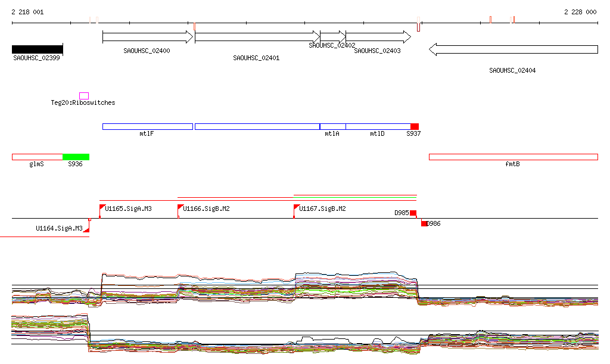Select the blue mtlA segment box

coord(332,126)
